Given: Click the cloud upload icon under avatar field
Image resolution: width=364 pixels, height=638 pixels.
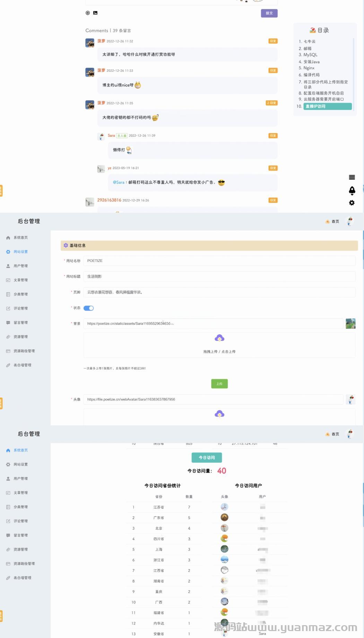Looking at the screenshot, I should 219,414.
